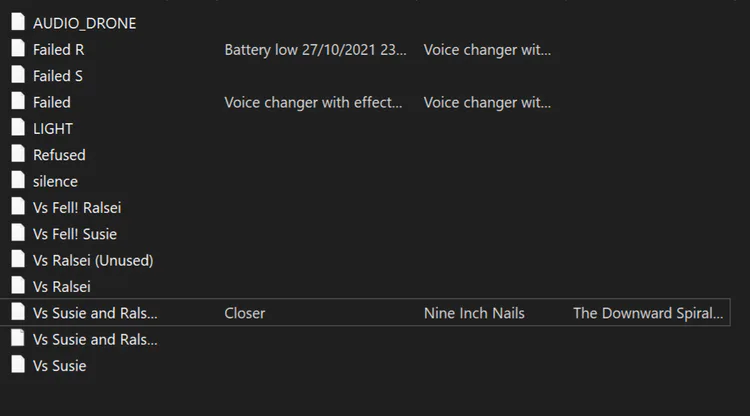Viewport: 750px width, 416px height.
Task: Click the file icon for Vs Fell! Susie
Action: pos(17,234)
